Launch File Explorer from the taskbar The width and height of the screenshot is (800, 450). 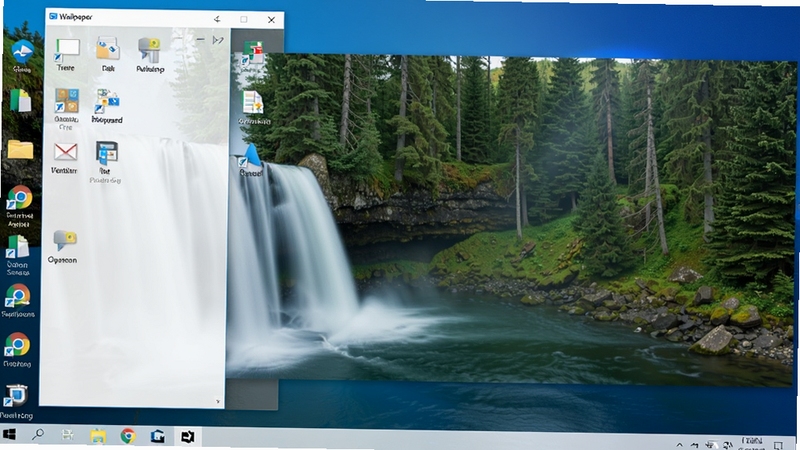[x=98, y=436]
